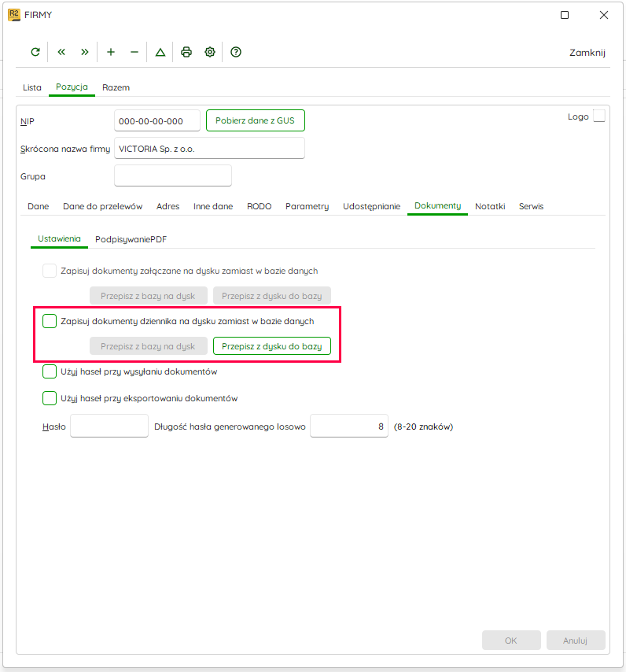Click Przepisz z bazy na dysk under dziennika
Viewport: 626px width, 672px height.
pos(148,346)
